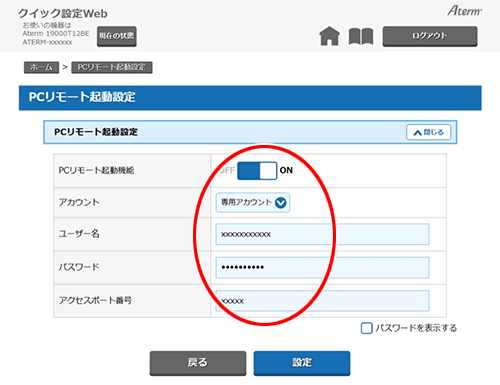This screenshot has height=385, width=500.
Task: Open the 現在の状態 status button
Action: pyautogui.click(x=117, y=36)
